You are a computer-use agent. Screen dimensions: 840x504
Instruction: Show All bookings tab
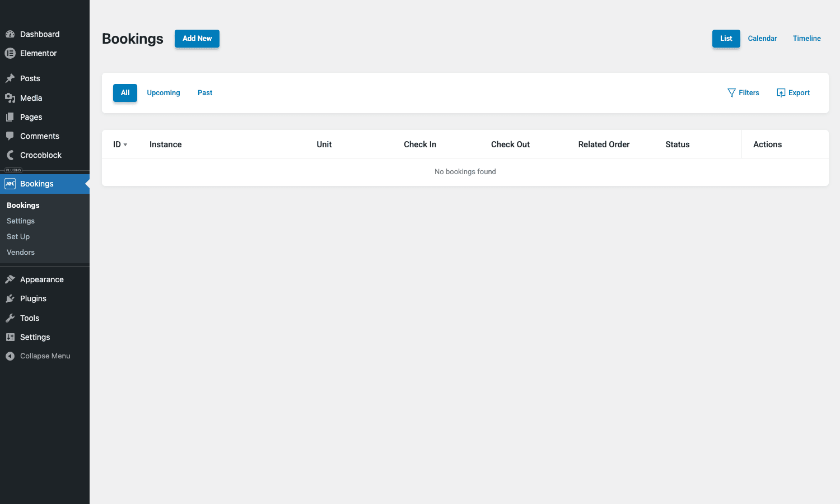[x=125, y=93]
